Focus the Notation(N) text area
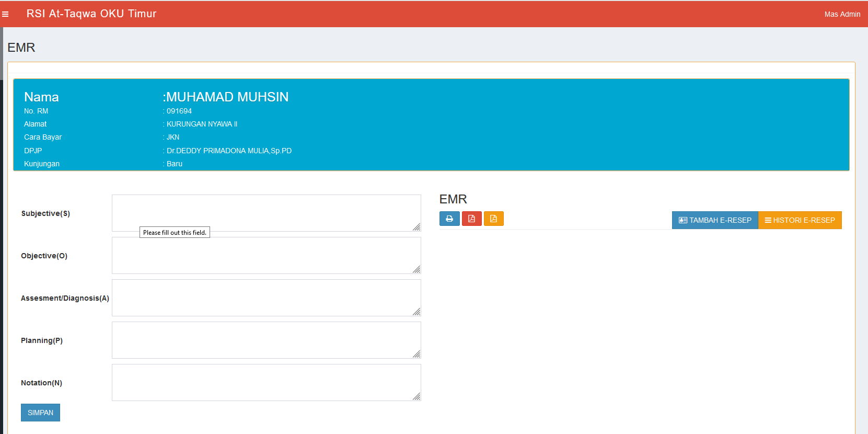The width and height of the screenshot is (868, 434). [266, 382]
